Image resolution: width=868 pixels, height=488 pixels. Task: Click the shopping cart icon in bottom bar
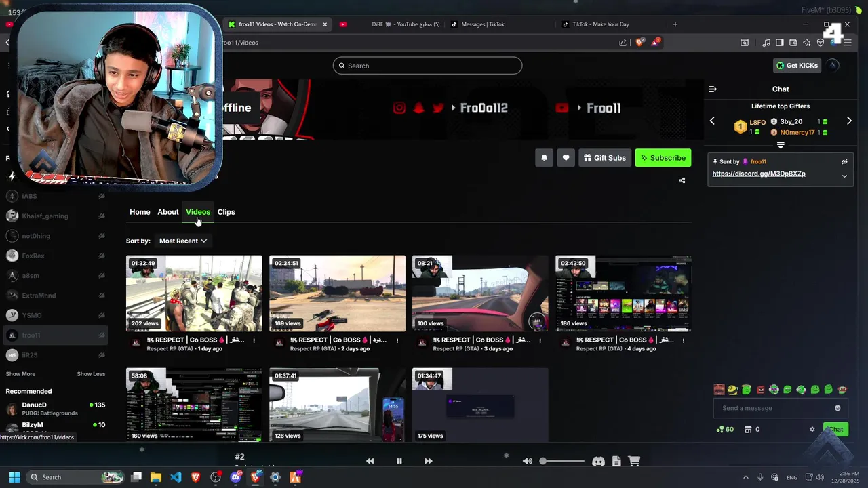click(x=634, y=461)
